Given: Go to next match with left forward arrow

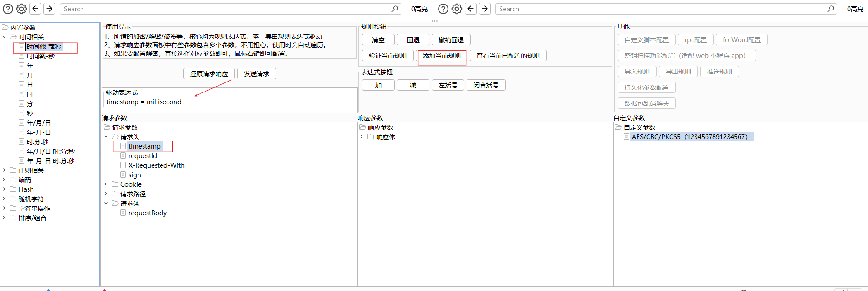Looking at the screenshot, I should point(49,9).
